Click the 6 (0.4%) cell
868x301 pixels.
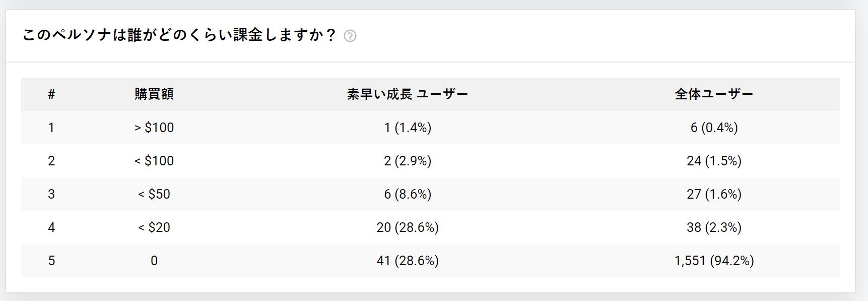tap(714, 128)
